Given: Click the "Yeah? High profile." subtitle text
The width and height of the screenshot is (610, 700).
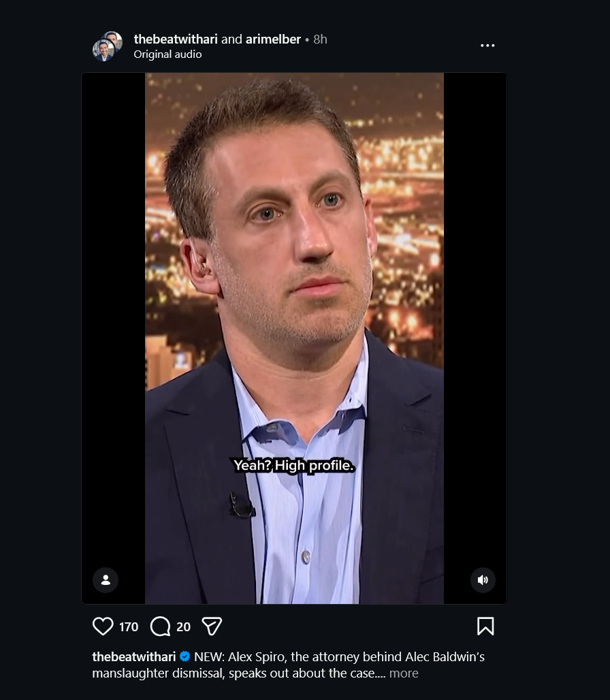Looking at the screenshot, I should coord(294,466).
